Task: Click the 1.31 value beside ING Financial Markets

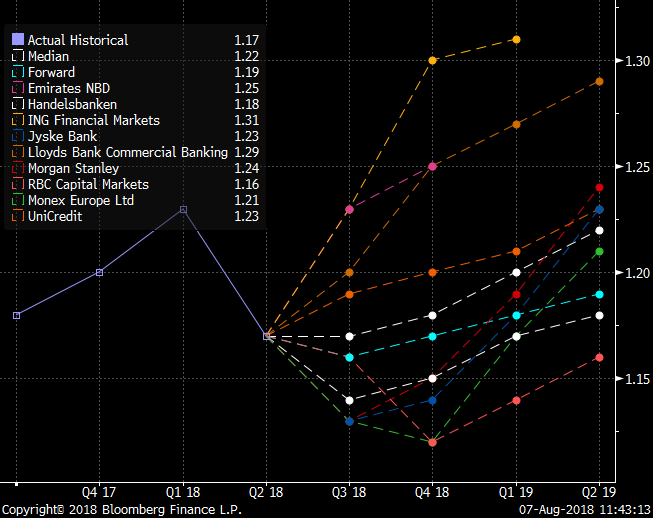Action: [247, 120]
